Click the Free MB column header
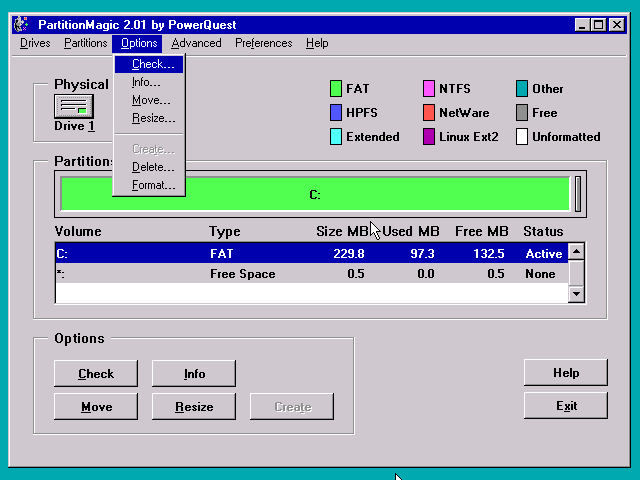Screen dimensions: 640x480 tap(482, 231)
